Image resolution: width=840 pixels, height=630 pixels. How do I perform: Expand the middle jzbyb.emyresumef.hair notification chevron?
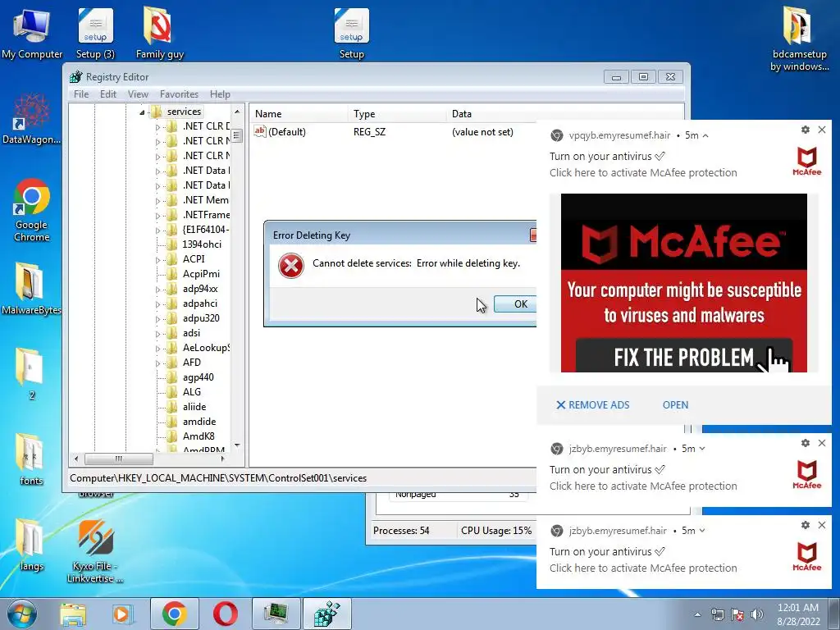coord(702,449)
